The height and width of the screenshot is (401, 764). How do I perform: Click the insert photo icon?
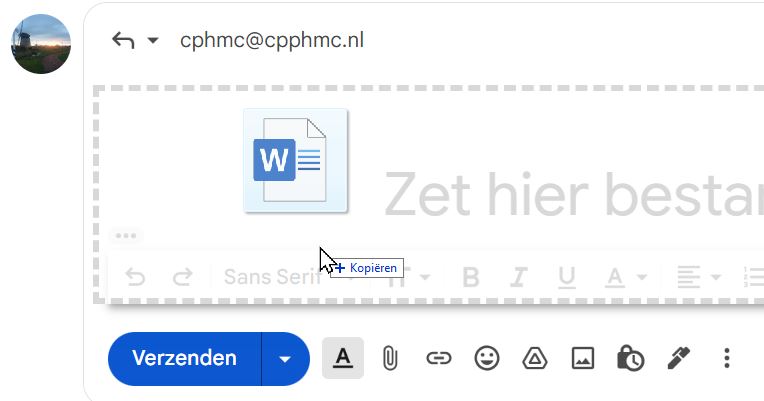click(x=582, y=358)
